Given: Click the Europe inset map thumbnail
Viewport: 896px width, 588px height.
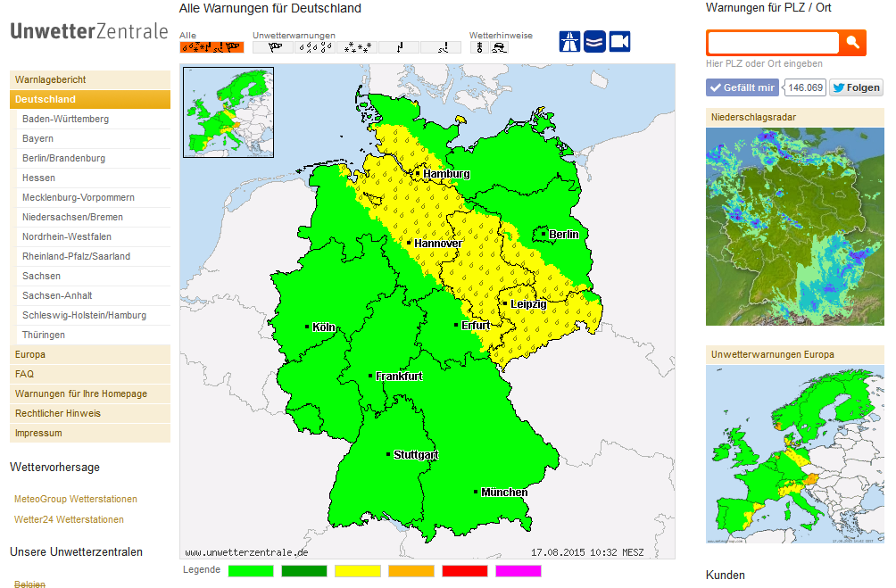Looking at the screenshot, I should point(228,112).
